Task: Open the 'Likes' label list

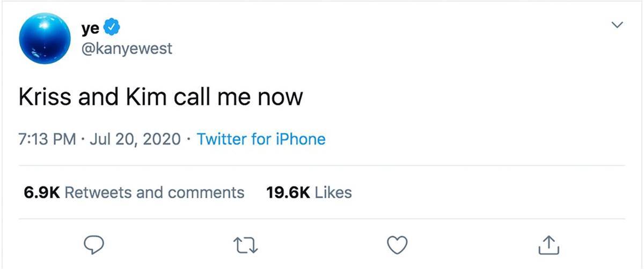Action: (x=333, y=192)
